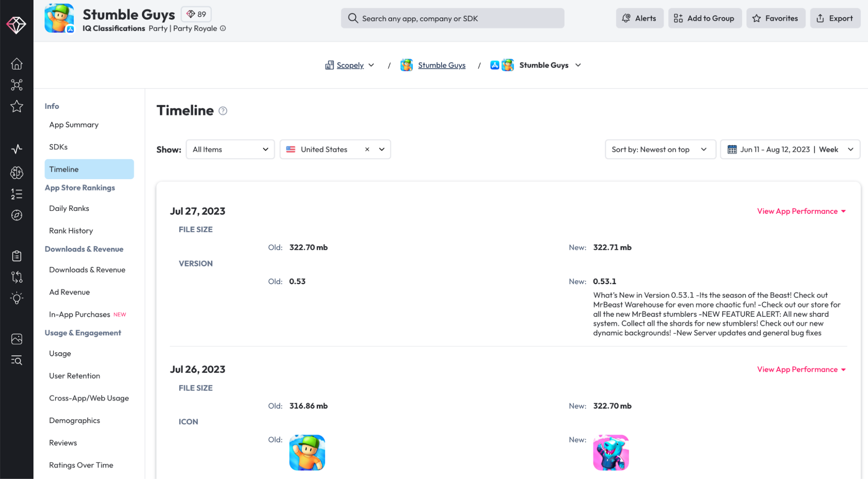Click the Stumble Guys app icon in breadcrumb
This screenshot has height=479, width=868.
407,65
